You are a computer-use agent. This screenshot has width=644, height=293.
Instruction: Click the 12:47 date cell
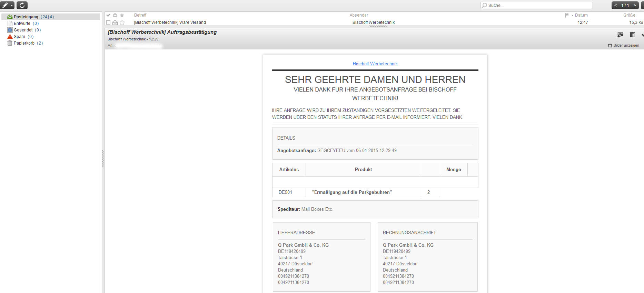pyautogui.click(x=583, y=22)
